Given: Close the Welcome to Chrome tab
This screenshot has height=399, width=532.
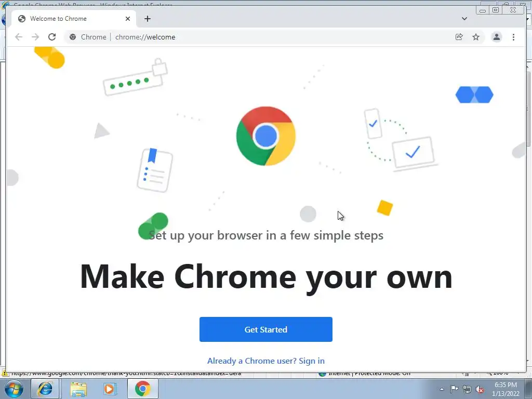Looking at the screenshot, I should coord(128,19).
